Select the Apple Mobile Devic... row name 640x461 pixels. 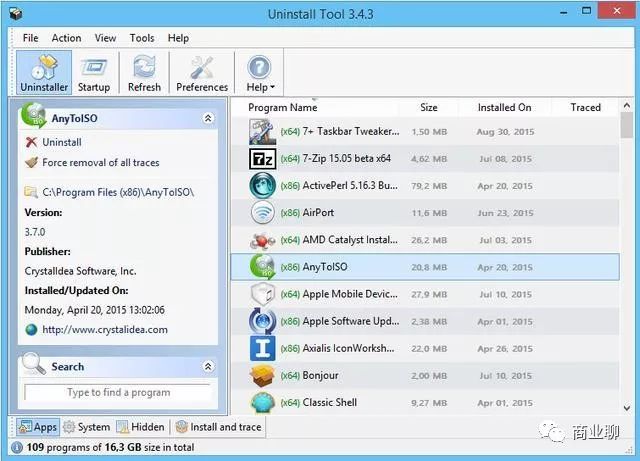click(x=350, y=294)
